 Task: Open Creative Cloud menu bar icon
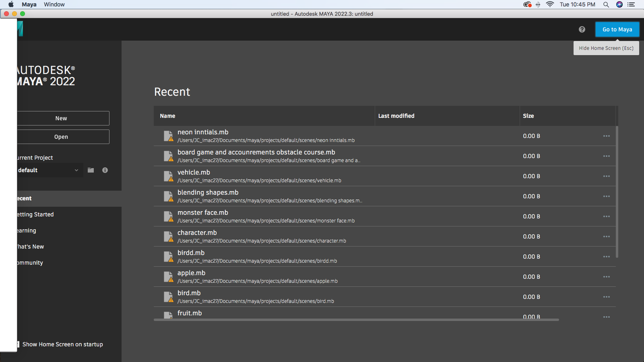[527, 4]
